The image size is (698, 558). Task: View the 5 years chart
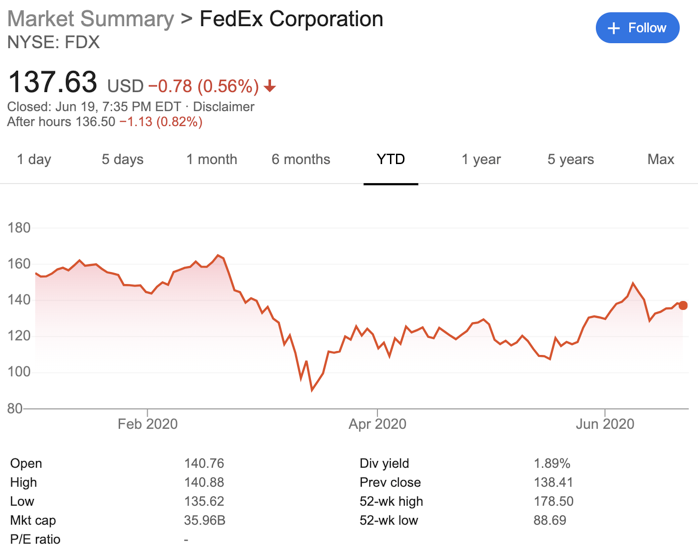[x=570, y=159]
